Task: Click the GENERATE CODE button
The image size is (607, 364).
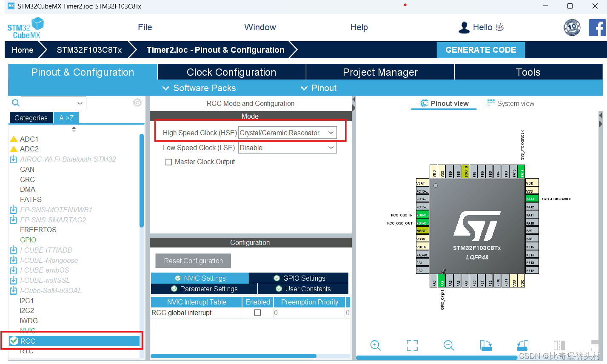Action: pos(481,50)
